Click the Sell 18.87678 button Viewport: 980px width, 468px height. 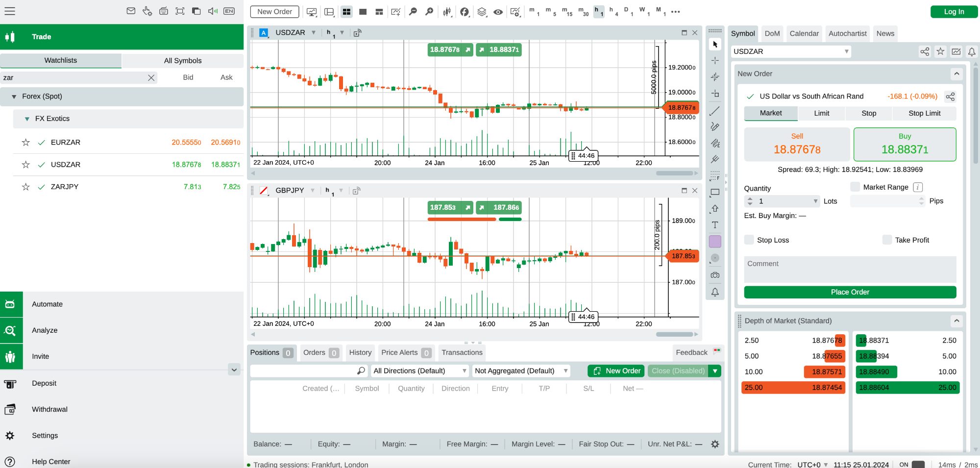tap(797, 144)
